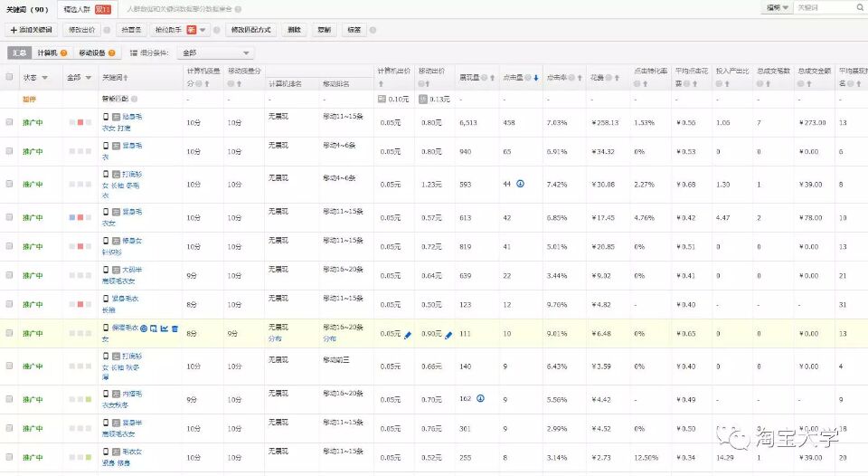
Task: Click the button between 删除 and 标签
Action: tap(325, 30)
